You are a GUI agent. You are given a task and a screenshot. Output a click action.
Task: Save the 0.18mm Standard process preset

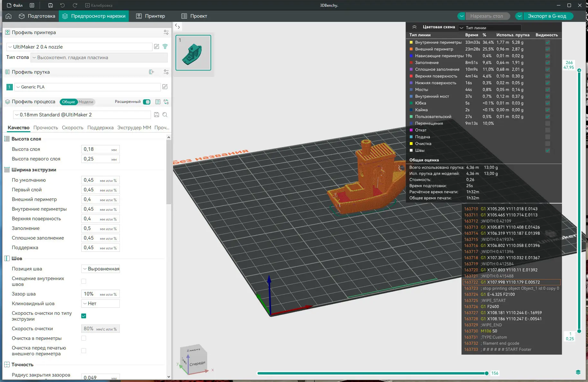157,115
